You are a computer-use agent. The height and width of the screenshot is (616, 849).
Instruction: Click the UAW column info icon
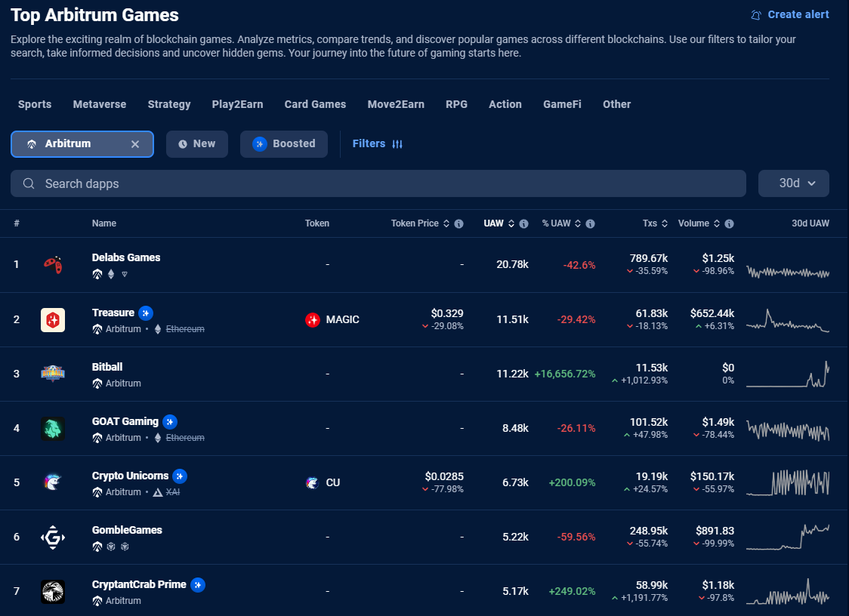524,223
